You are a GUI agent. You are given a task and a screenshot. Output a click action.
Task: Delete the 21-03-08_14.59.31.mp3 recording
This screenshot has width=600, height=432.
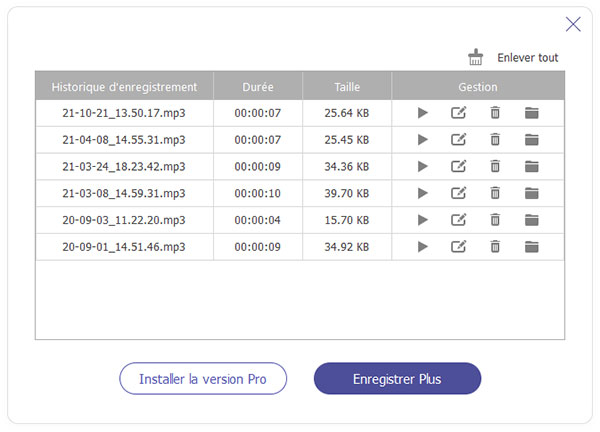pos(495,193)
